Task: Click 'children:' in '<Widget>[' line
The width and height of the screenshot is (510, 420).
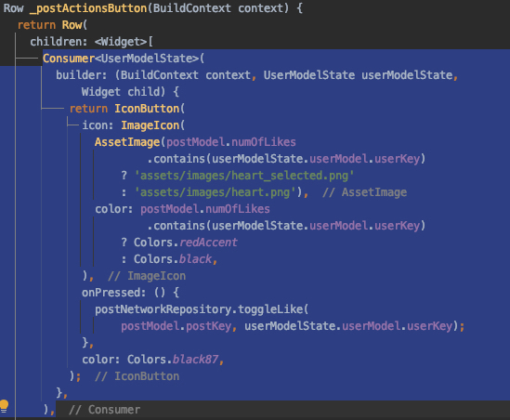Action: 59,42
